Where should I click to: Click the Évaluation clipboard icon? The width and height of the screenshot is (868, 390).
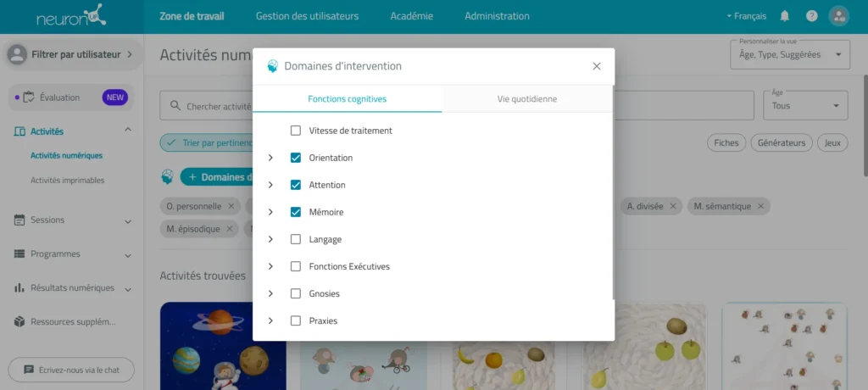[29, 97]
